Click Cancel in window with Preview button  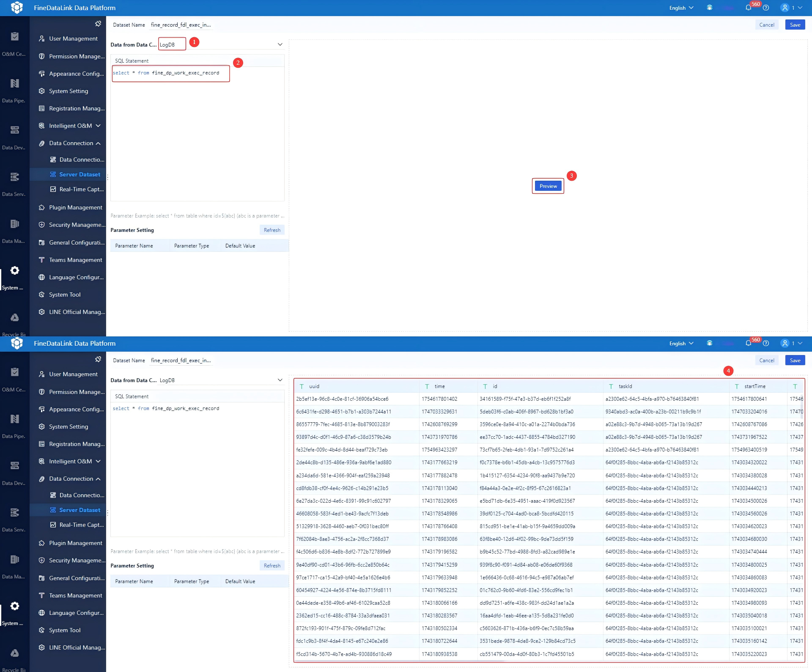pos(767,25)
